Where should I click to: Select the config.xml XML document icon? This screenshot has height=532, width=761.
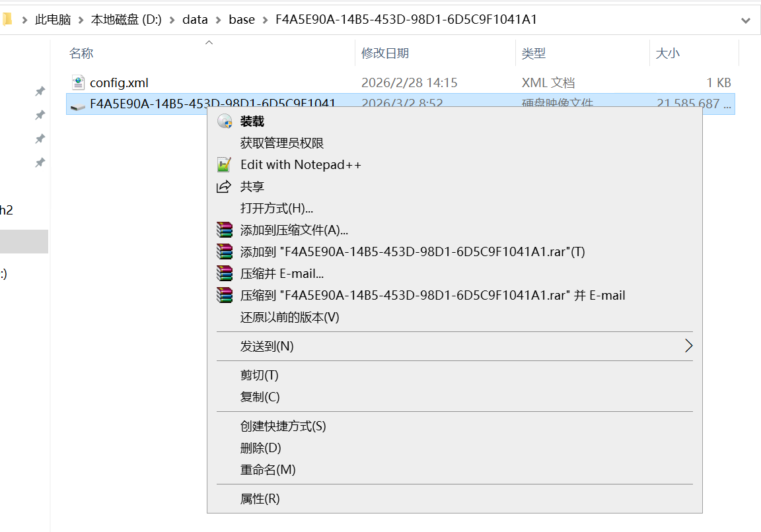[x=79, y=82]
